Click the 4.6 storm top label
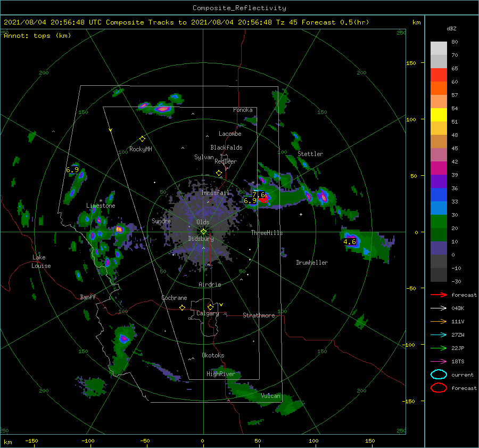Image resolution: width=479 pixels, height=448 pixels. tap(350, 242)
